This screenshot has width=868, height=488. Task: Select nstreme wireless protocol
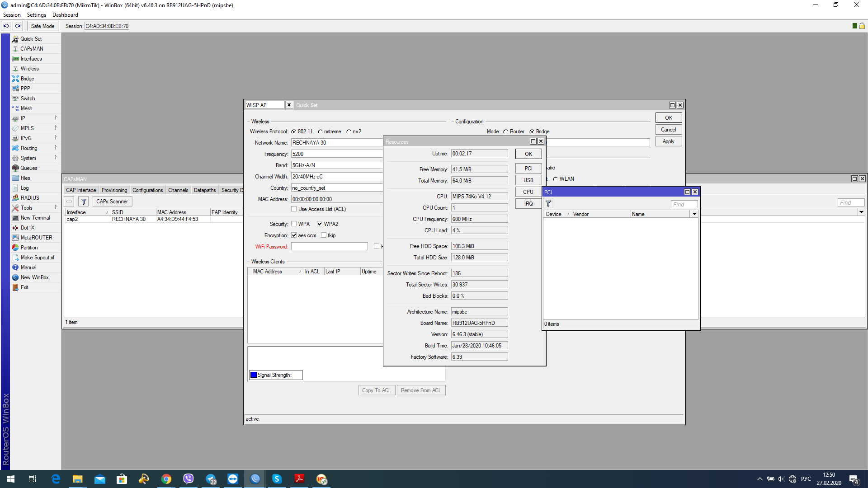pos(320,131)
